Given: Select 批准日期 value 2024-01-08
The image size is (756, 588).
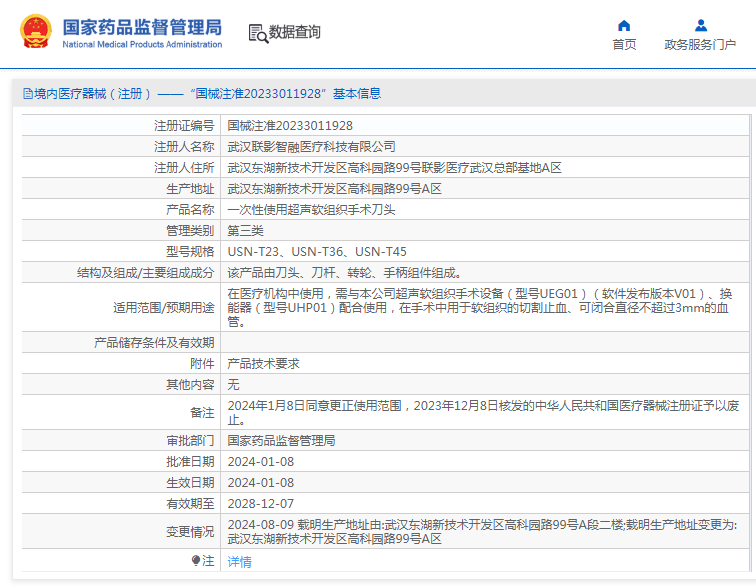Looking at the screenshot, I should coord(261,462).
